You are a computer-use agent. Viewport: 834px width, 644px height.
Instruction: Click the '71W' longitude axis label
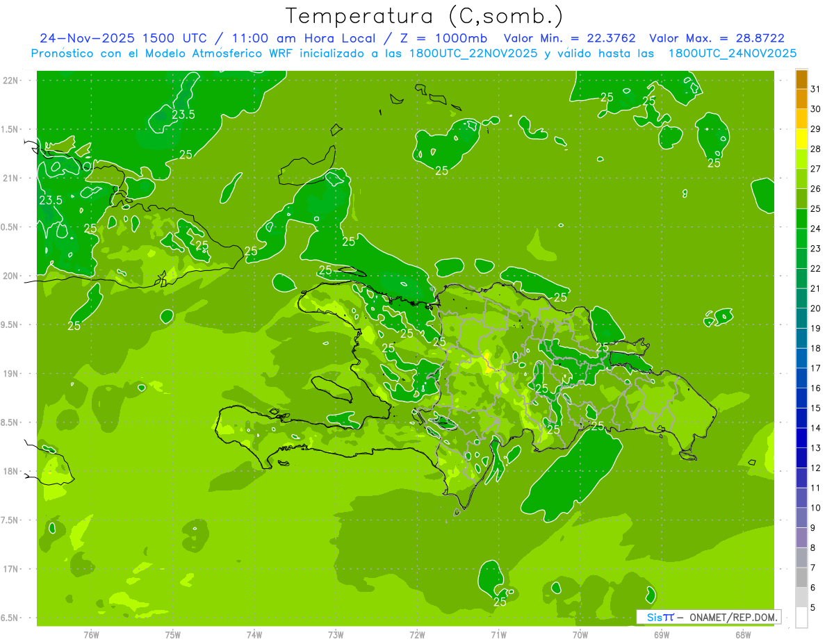[498, 634]
